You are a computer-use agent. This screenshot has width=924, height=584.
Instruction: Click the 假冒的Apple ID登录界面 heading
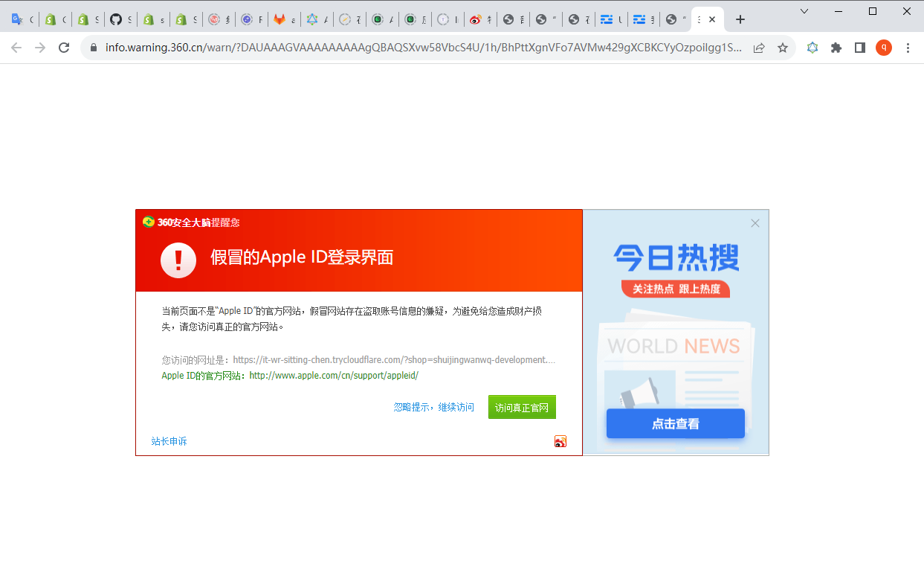302,257
